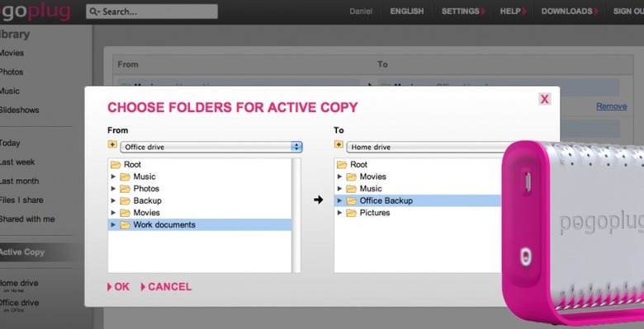Select Movies folder icon in the From tree

tap(125, 213)
